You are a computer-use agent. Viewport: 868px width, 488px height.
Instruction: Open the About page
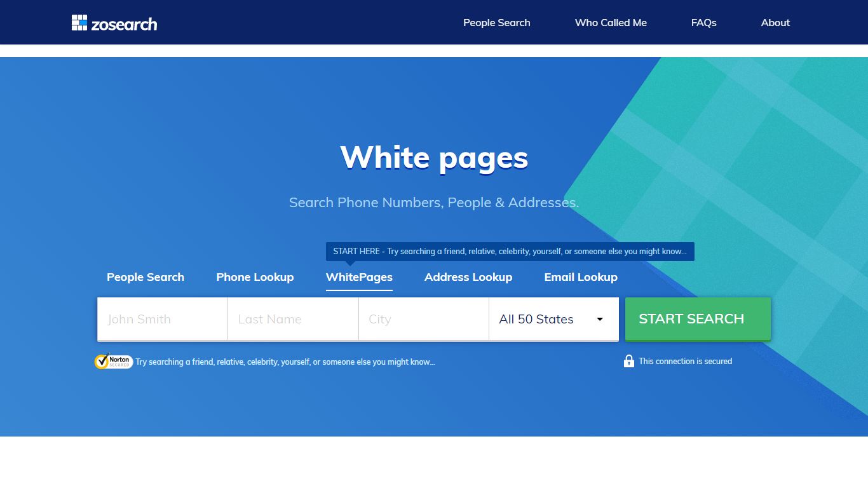click(x=775, y=23)
